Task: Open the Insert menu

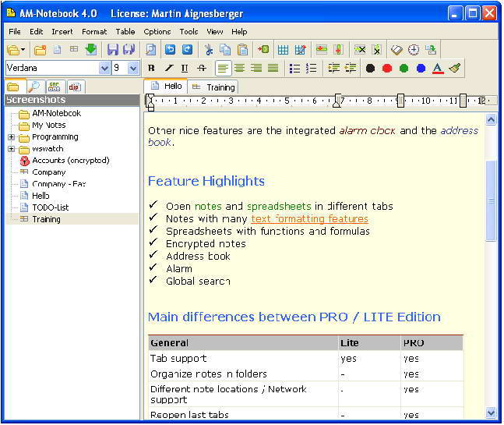Action: click(x=62, y=31)
